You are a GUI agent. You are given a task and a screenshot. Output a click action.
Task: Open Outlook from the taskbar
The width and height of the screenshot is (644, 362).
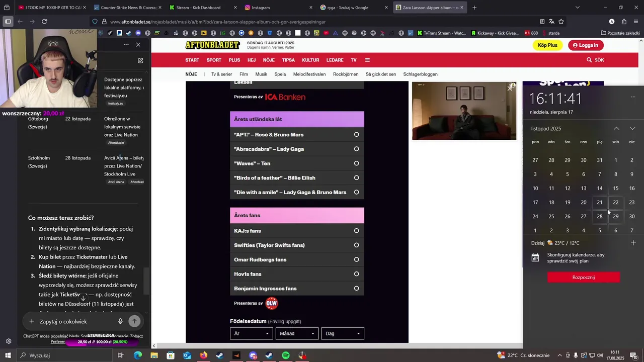tap(187, 355)
